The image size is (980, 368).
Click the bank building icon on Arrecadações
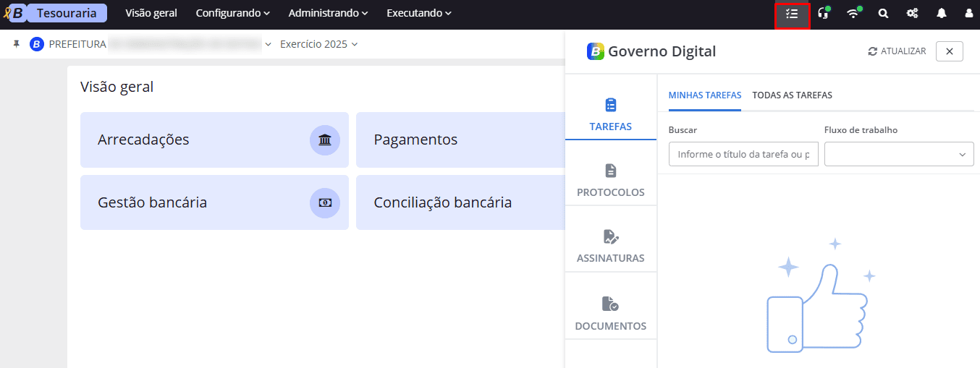tap(325, 140)
